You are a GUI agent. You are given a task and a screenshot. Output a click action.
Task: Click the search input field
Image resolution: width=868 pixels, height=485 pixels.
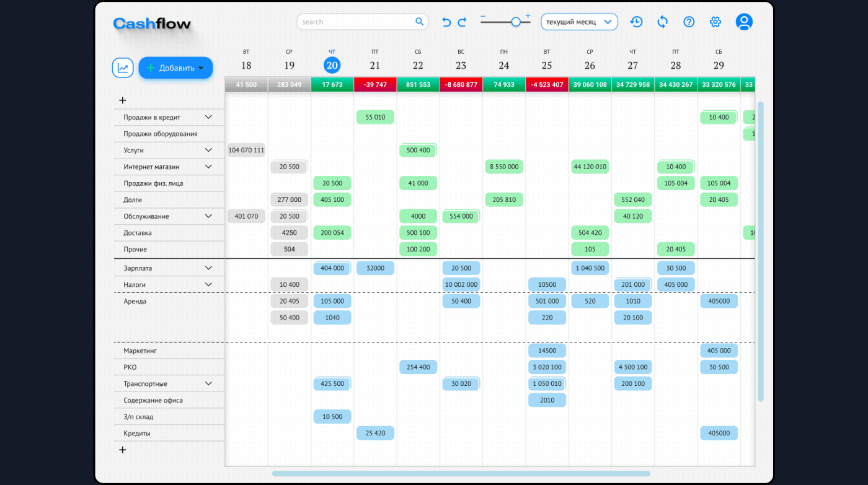(x=356, y=22)
